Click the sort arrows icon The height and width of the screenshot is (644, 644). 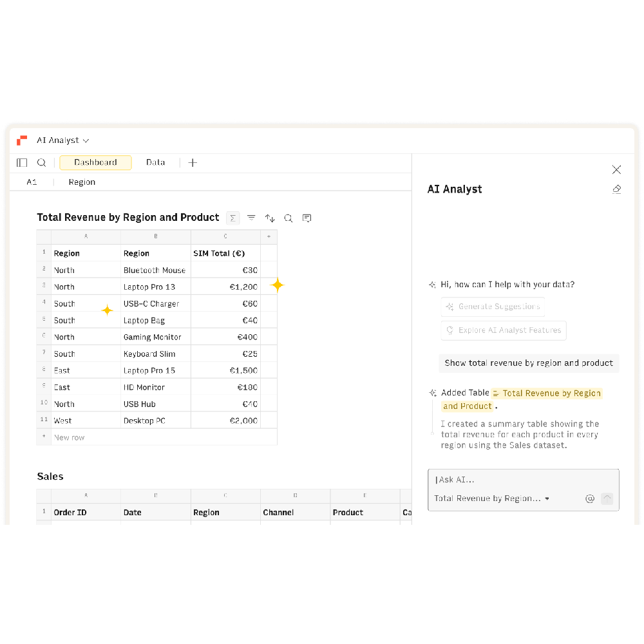[x=270, y=218]
